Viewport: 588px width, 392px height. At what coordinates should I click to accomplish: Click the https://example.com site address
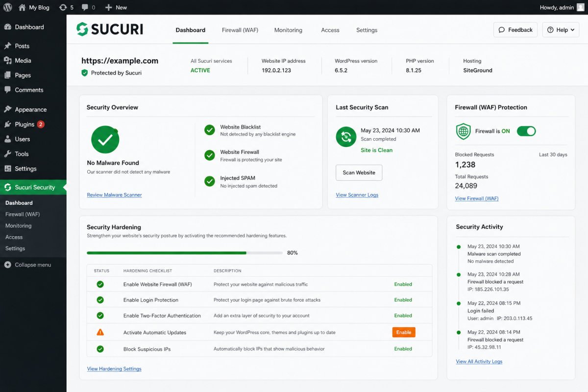[120, 61]
